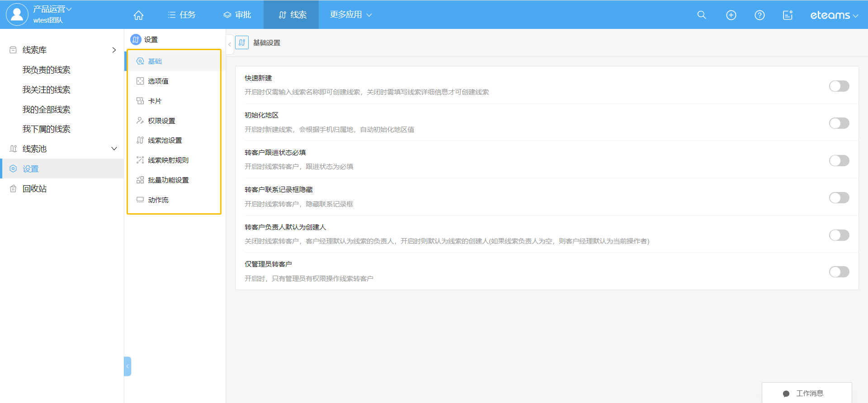Click the report icon beside eteams

pyautogui.click(x=788, y=15)
